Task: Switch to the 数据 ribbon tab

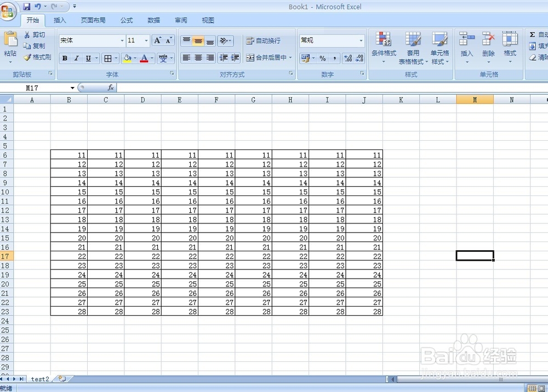Action: (154, 20)
